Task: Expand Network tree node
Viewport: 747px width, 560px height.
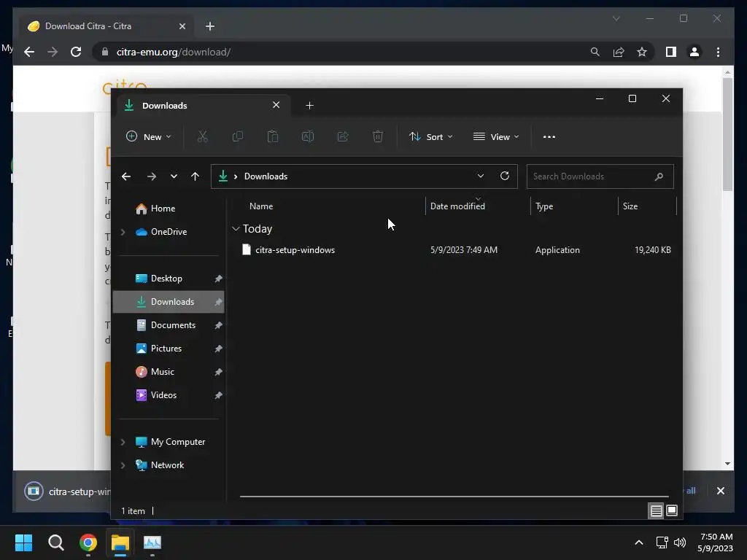Action: click(123, 465)
